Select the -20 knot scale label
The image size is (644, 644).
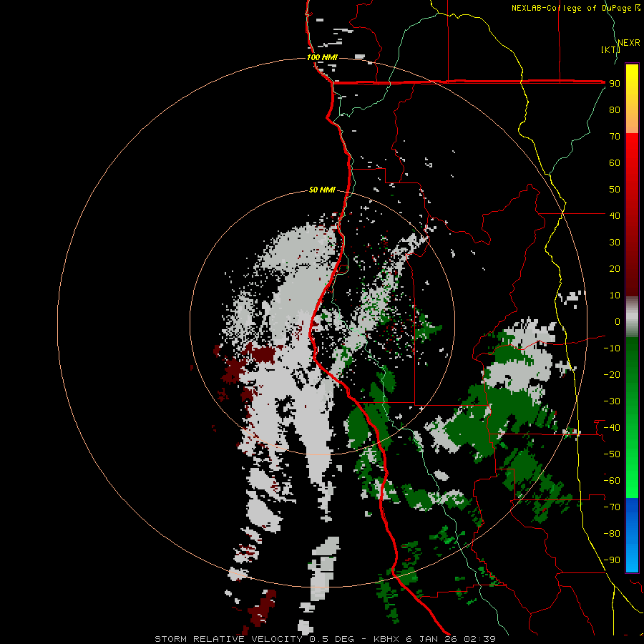coord(612,374)
